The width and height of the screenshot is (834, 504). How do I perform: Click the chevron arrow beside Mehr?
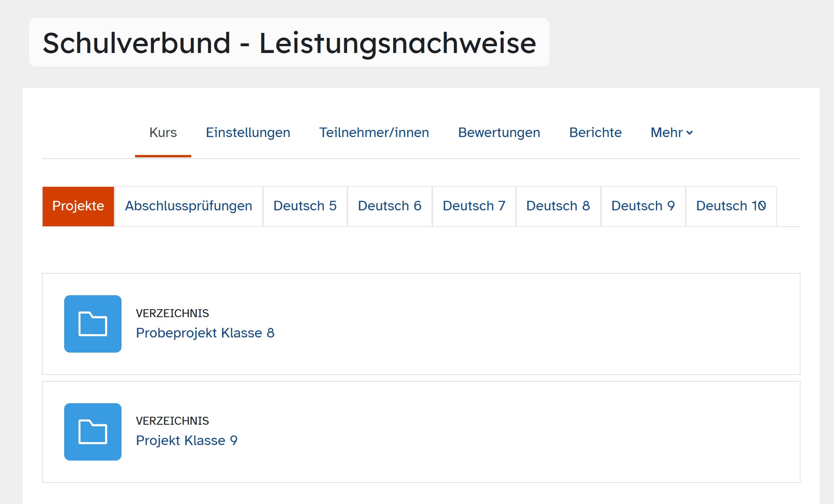[690, 133]
